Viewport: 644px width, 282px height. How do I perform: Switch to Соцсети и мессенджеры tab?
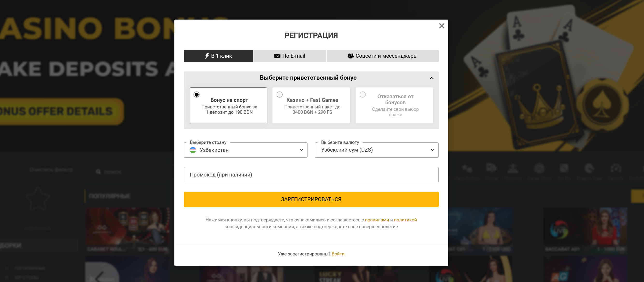(382, 56)
